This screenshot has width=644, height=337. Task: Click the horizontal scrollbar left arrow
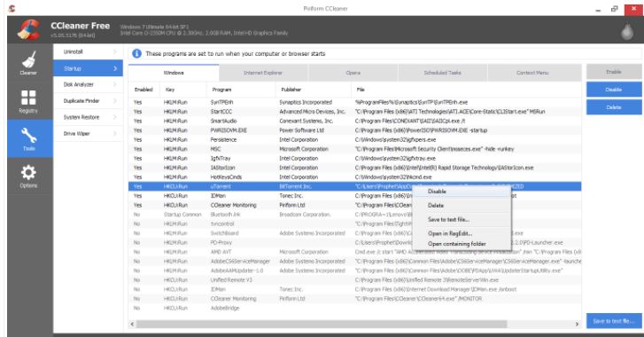point(132,325)
